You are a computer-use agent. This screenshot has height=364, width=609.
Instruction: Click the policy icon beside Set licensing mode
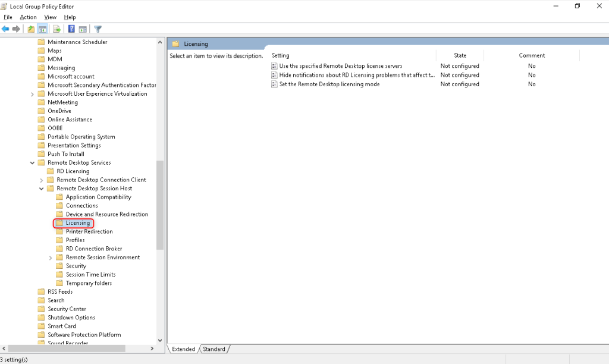click(x=274, y=84)
